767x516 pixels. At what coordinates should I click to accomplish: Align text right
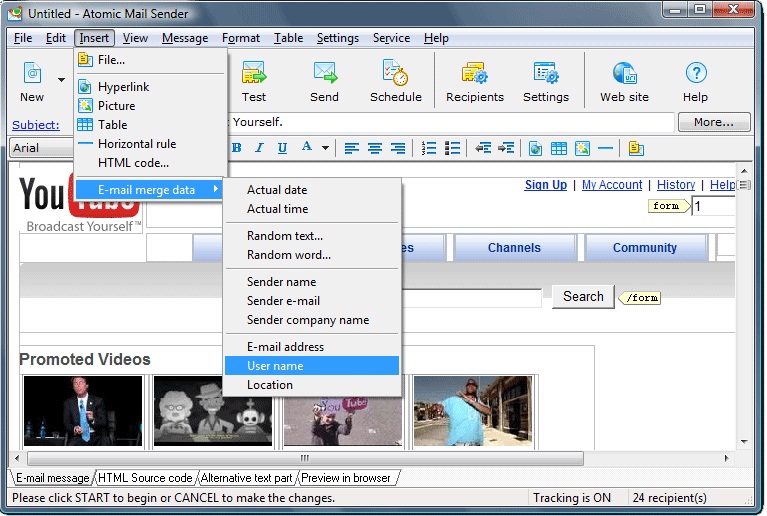pos(398,148)
